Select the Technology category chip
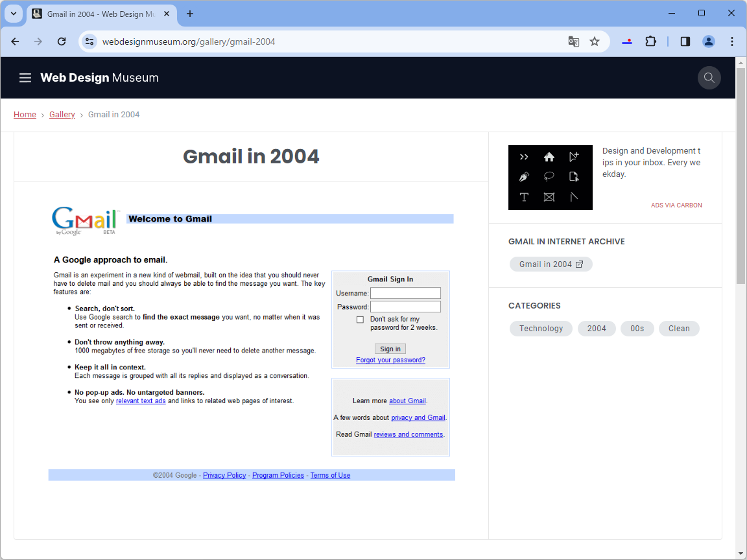747x560 pixels. (541, 329)
